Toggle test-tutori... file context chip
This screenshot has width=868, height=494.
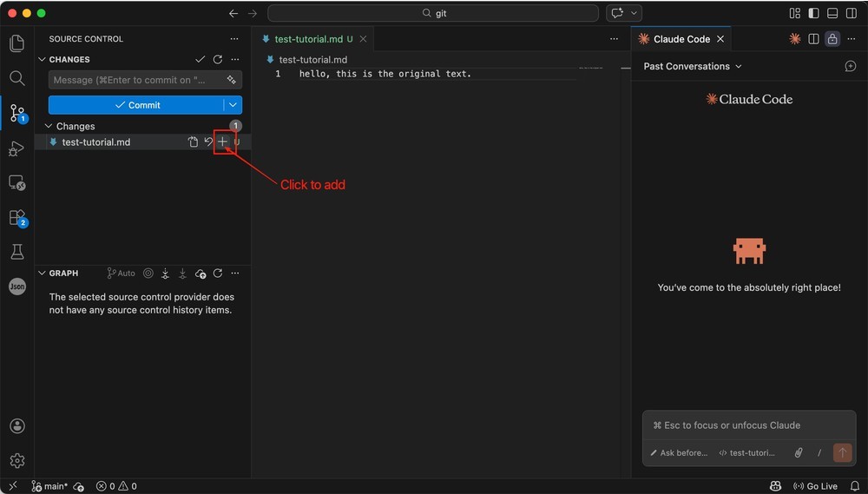tap(746, 452)
